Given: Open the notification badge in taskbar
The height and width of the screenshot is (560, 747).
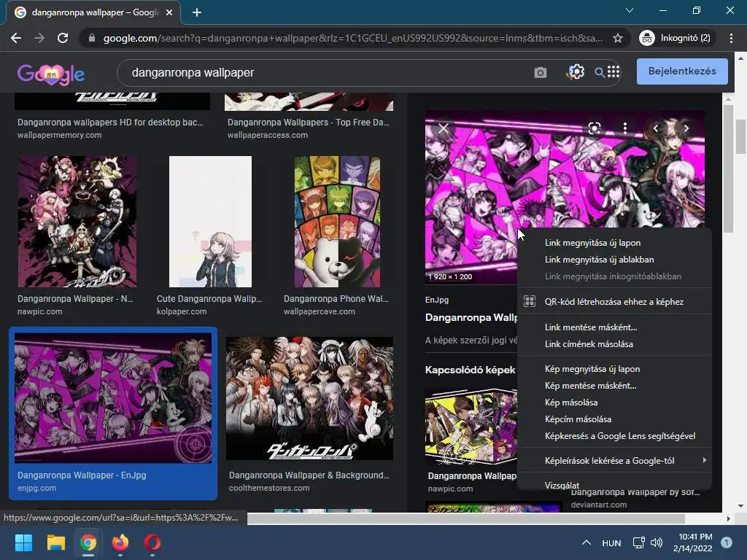Looking at the screenshot, I should click(726, 542).
